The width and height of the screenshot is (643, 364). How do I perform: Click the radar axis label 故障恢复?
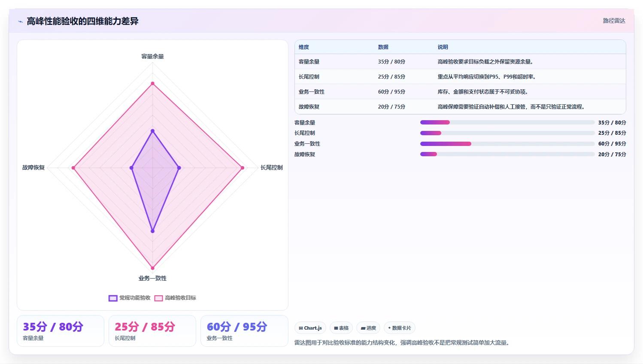(33, 168)
